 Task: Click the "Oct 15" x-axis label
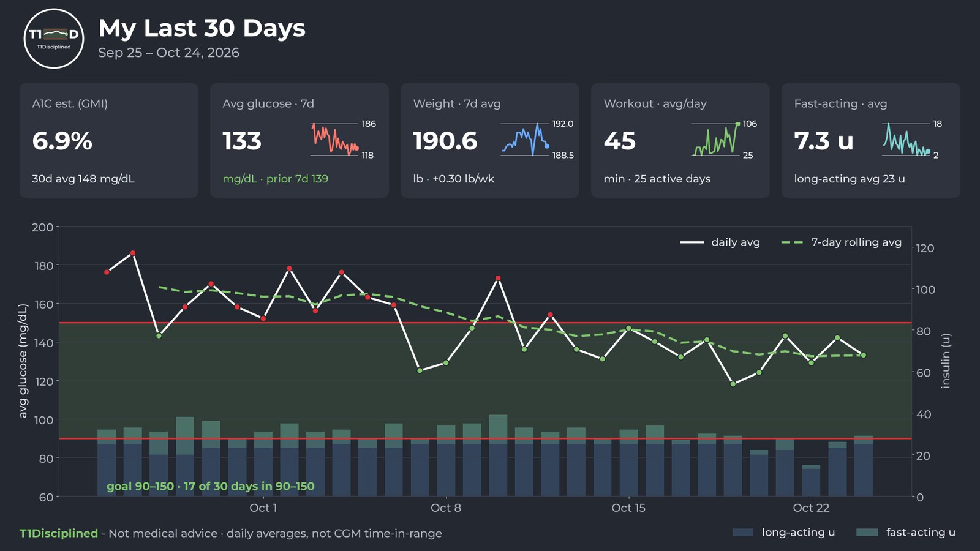[628, 508]
